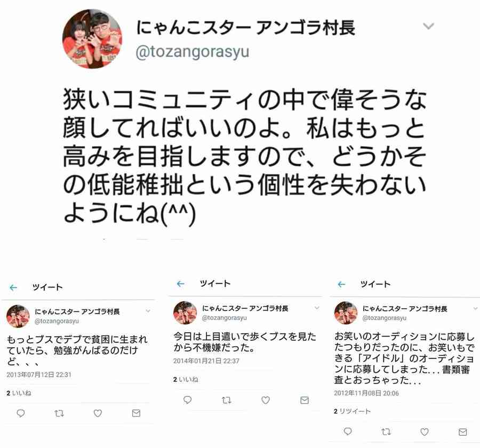The width and height of the screenshot is (480, 448).
Task: View the 2 リツイート list
Action: (352, 411)
